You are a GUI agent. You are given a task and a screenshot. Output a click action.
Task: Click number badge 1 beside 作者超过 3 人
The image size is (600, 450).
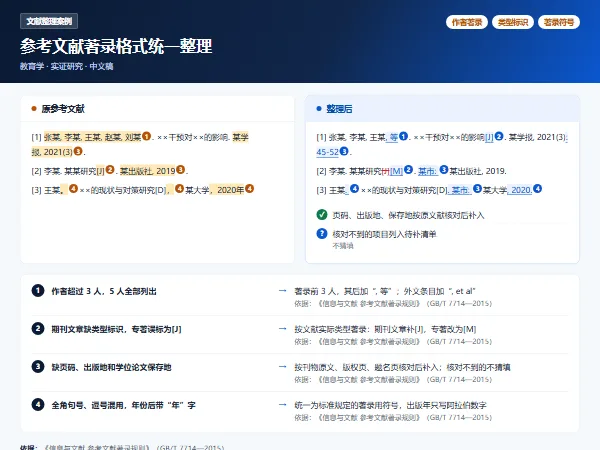tap(38, 291)
